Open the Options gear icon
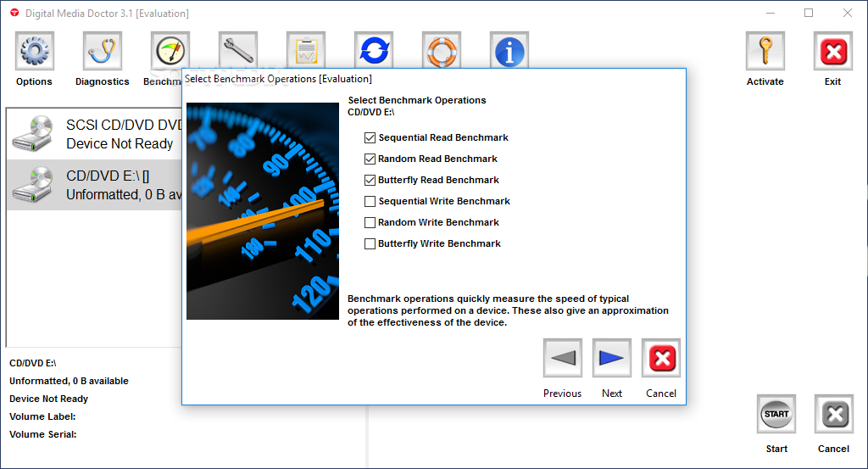 [34, 51]
